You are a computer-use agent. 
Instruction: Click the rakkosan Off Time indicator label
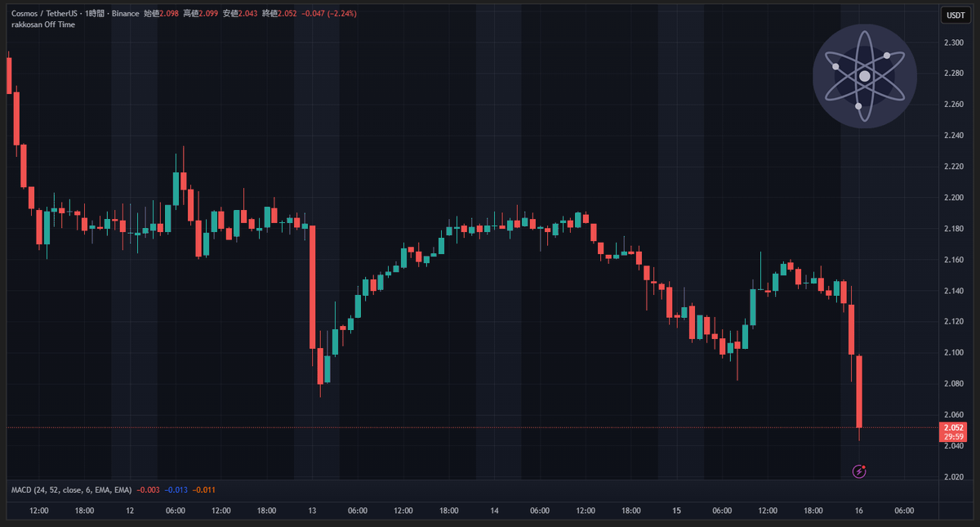(x=43, y=25)
